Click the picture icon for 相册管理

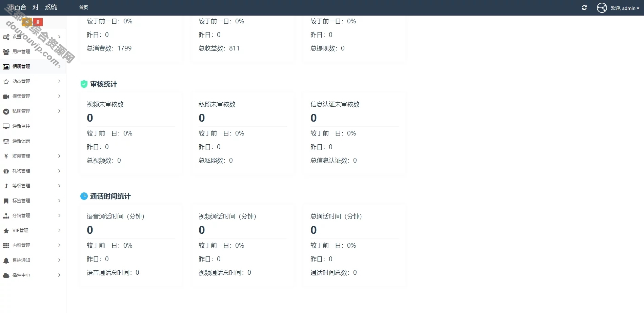click(x=6, y=67)
